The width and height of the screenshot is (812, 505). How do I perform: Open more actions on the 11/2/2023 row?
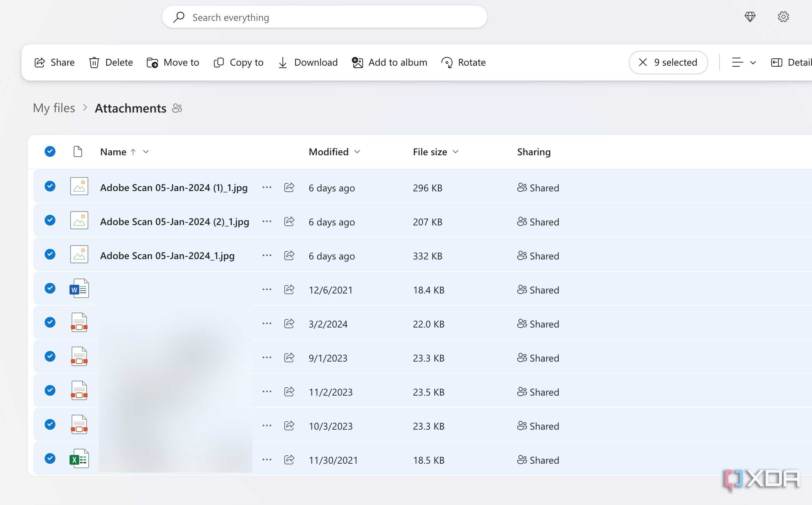pyautogui.click(x=267, y=392)
